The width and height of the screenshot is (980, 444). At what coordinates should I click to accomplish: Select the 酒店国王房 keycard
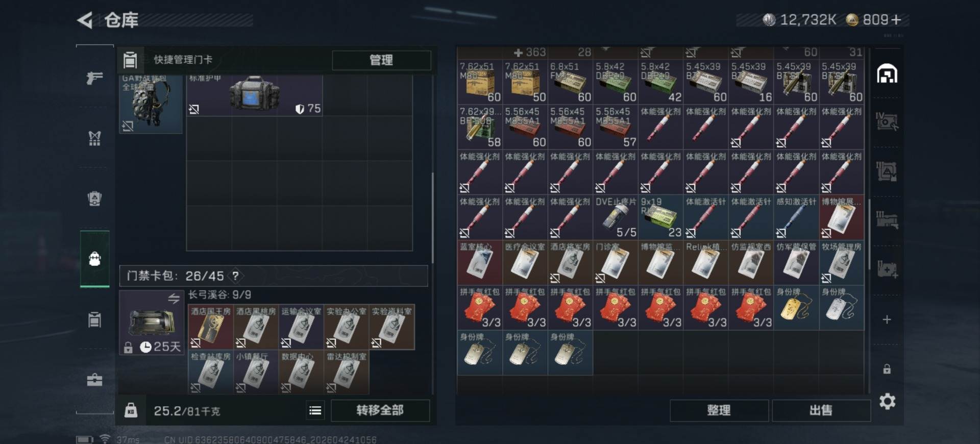pyautogui.click(x=211, y=327)
